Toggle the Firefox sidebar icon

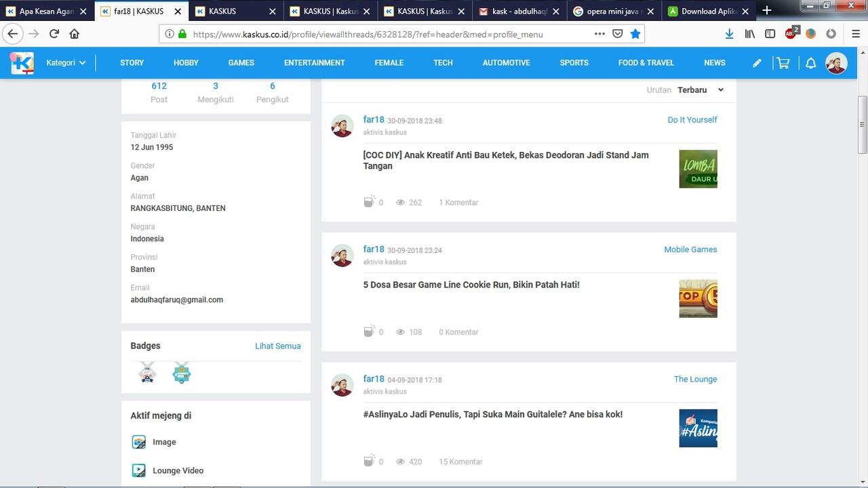tap(770, 34)
